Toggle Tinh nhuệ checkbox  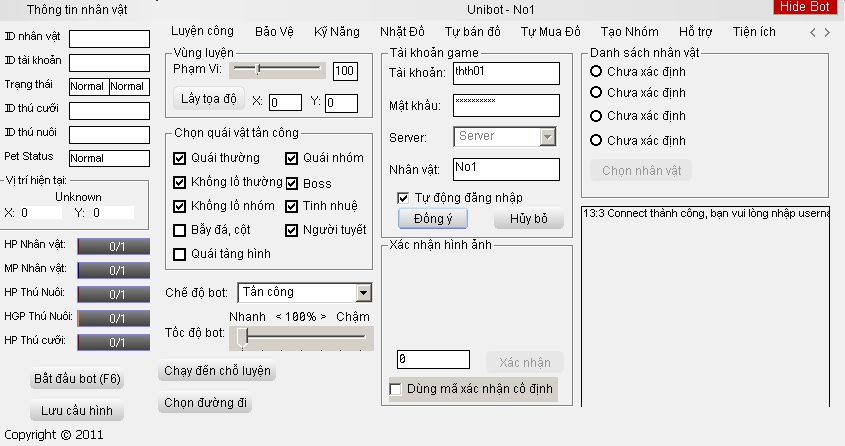292,206
